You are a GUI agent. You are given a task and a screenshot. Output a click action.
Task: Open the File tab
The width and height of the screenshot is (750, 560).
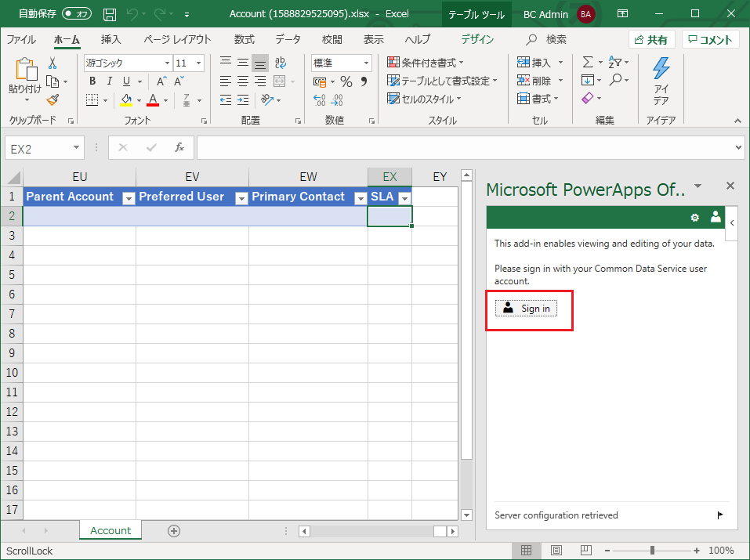tap(21, 40)
